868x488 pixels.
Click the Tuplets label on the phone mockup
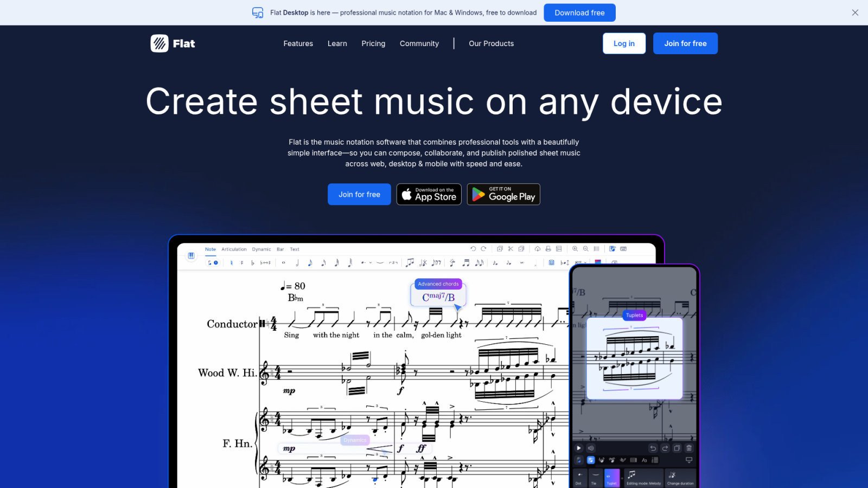tap(634, 316)
